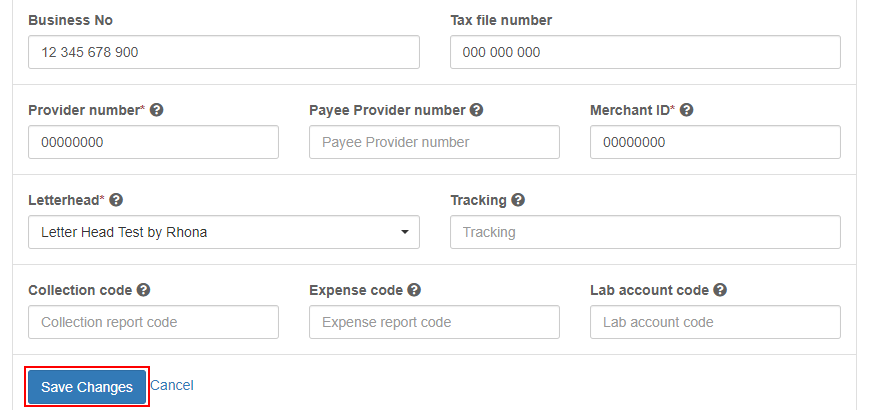870x410 pixels.
Task: Click the Tracking label text
Action: [x=478, y=200]
